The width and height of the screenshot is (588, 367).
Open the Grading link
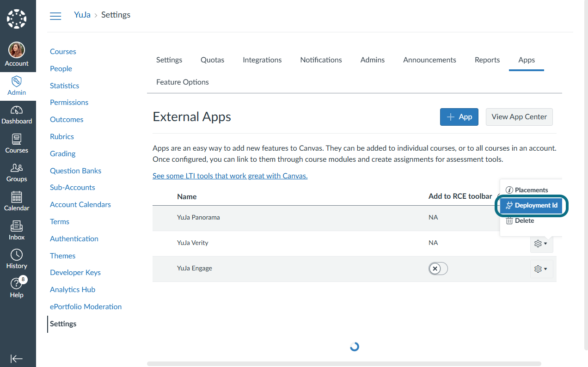tap(62, 153)
